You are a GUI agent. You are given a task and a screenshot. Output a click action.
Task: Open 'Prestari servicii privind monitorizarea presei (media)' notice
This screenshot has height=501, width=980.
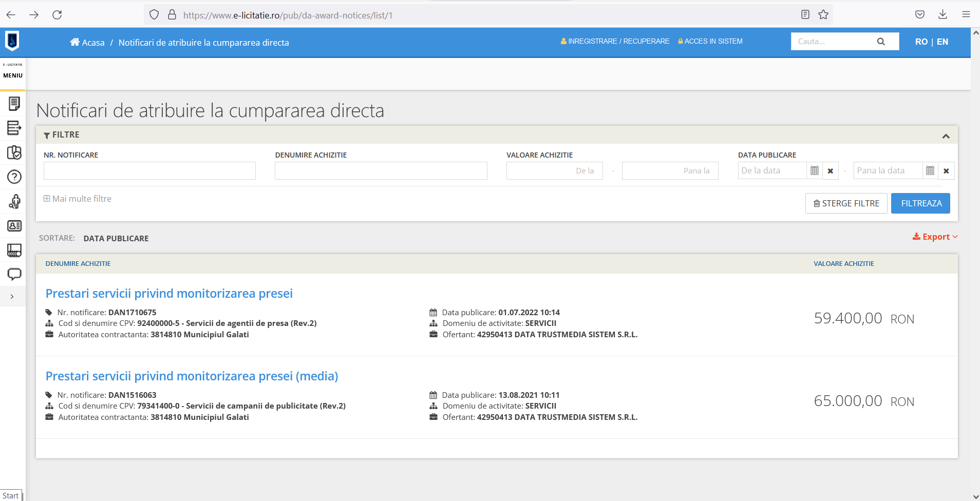(x=192, y=376)
